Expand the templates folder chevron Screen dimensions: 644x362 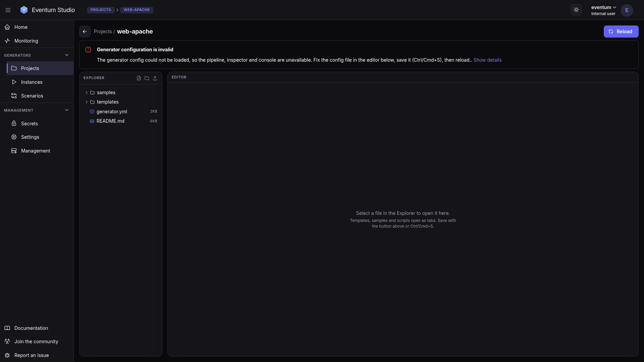87,102
